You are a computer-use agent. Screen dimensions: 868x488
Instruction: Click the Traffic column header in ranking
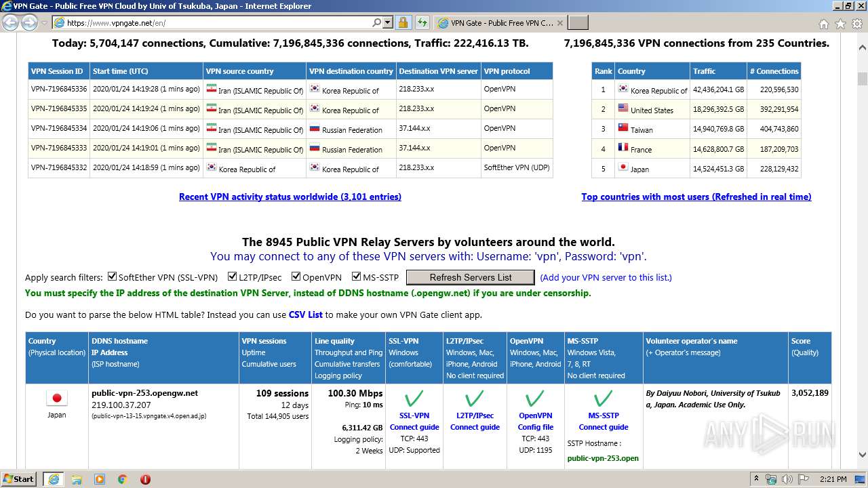(718, 71)
